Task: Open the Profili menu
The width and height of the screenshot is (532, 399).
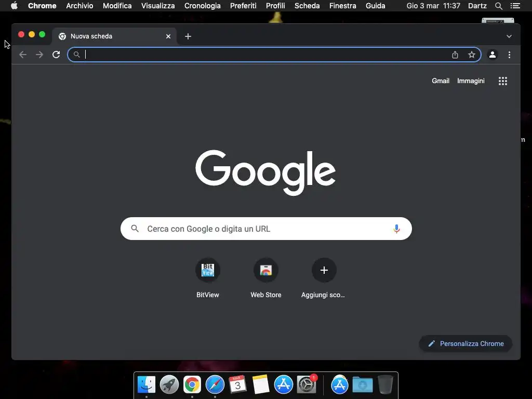Action: (x=275, y=6)
